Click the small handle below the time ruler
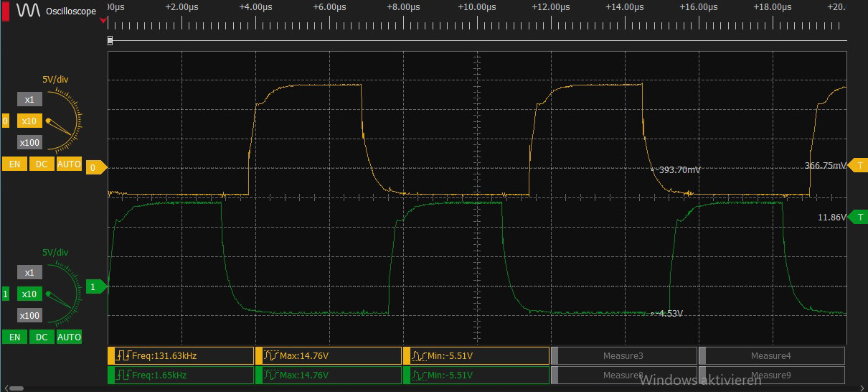The width and height of the screenshot is (868, 392). click(110, 41)
